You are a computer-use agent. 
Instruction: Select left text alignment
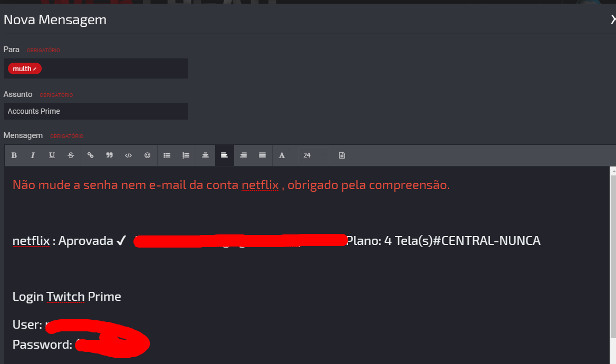point(224,155)
